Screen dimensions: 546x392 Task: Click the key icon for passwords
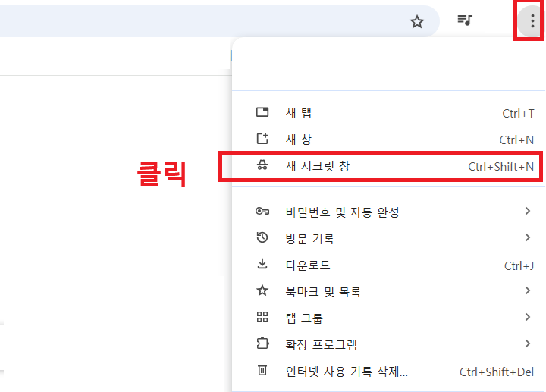point(262,212)
